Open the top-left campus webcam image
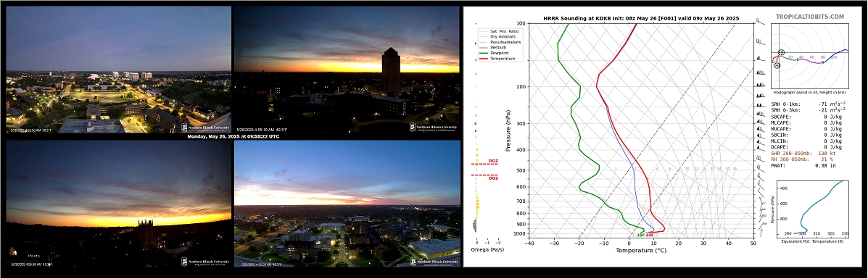The image size is (868, 279). [118, 70]
